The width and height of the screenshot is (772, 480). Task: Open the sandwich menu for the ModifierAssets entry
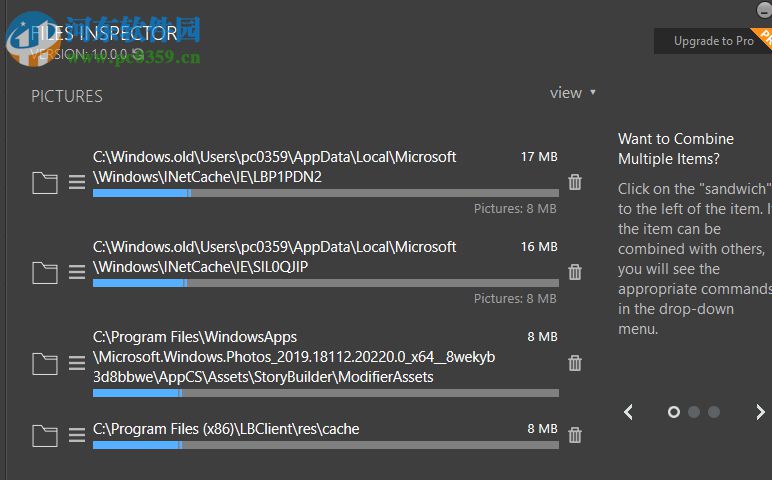pos(77,363)
